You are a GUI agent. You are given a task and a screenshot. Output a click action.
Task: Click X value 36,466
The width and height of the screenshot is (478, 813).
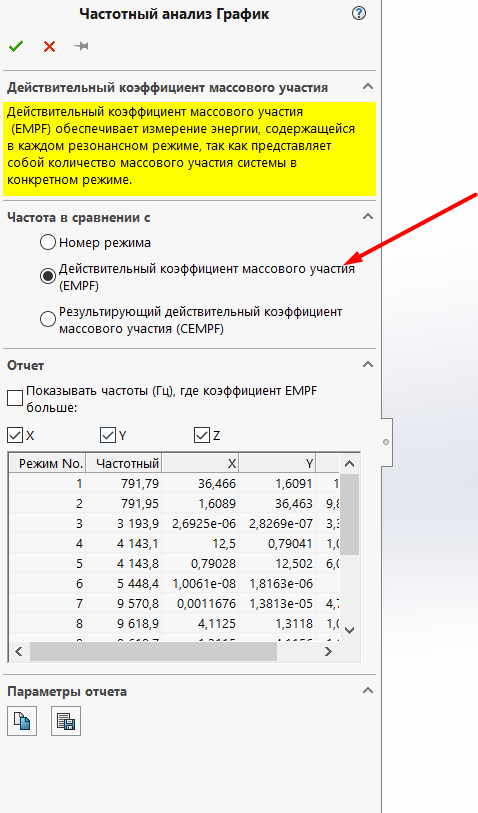pos(200,483)
